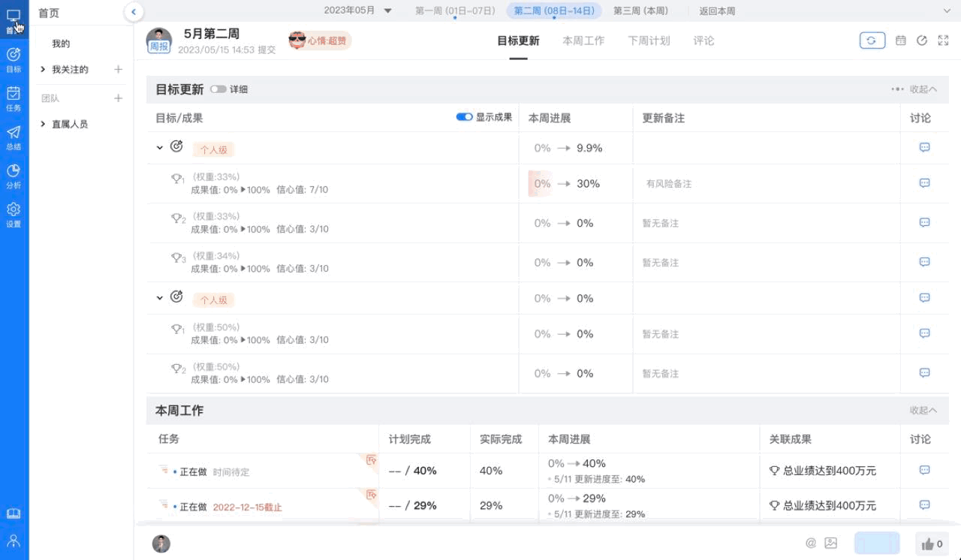Screen dimensions: 961x560
Task: Collapse 目标更新 section using 收起
Action: coord(923,89)
